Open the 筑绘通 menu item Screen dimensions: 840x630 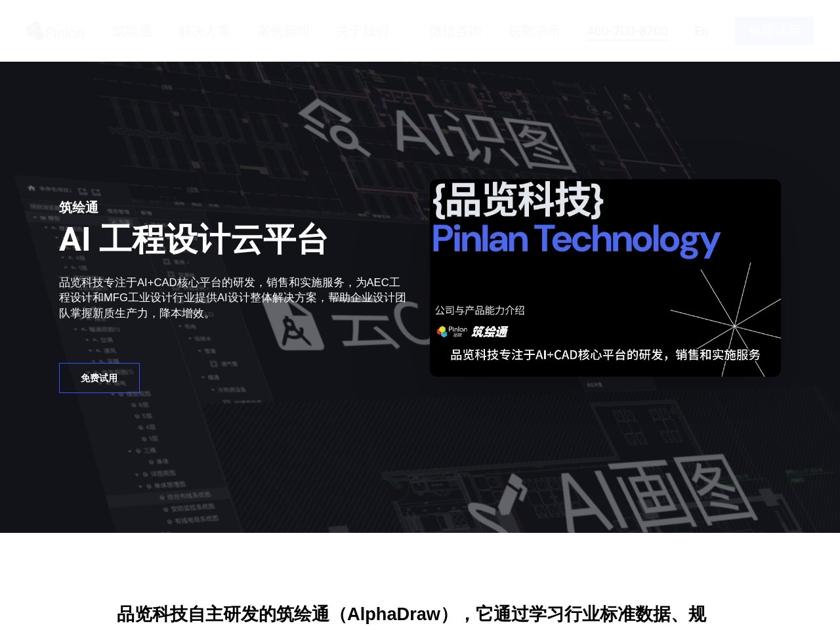point(132,31)
